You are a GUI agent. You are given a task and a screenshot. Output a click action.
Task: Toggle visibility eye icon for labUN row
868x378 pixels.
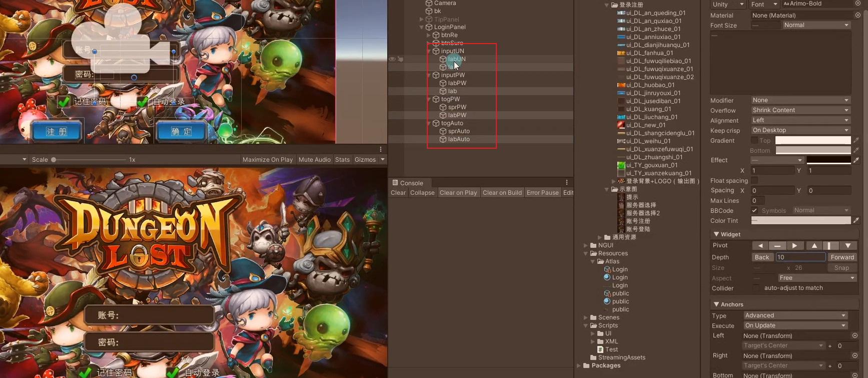(392, 59)
